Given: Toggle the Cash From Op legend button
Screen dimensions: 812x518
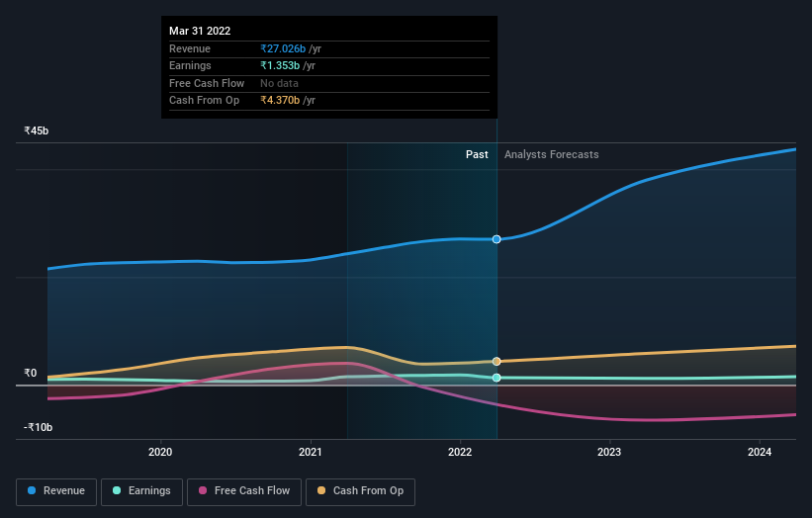Looking at the screenshot, I should pyautogui.click(x=360, y=491).
